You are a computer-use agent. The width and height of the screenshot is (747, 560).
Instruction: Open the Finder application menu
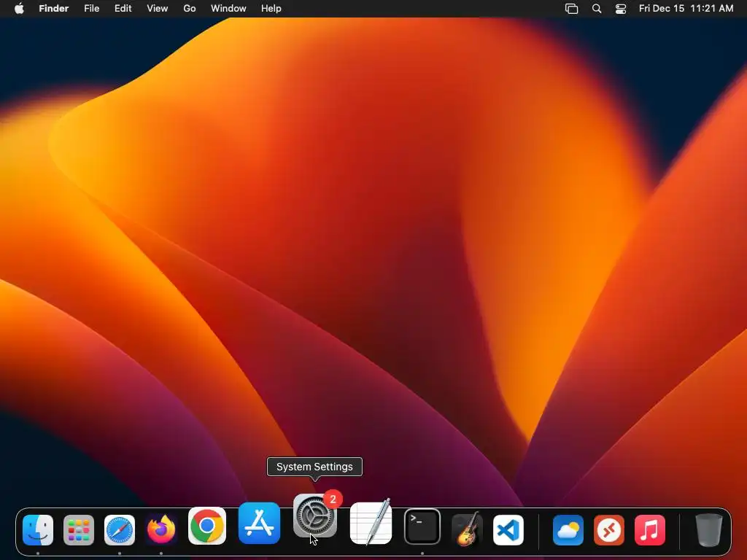pos(54,8)
